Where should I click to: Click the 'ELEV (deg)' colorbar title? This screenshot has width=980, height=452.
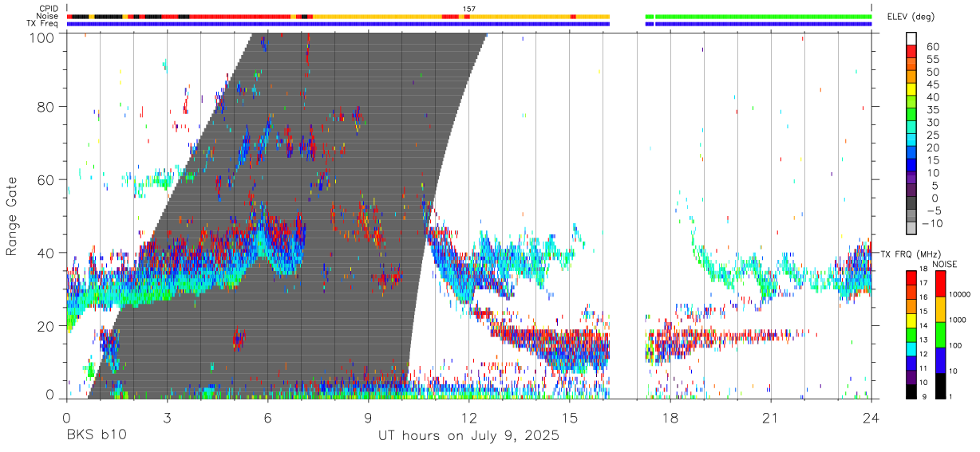912,17
